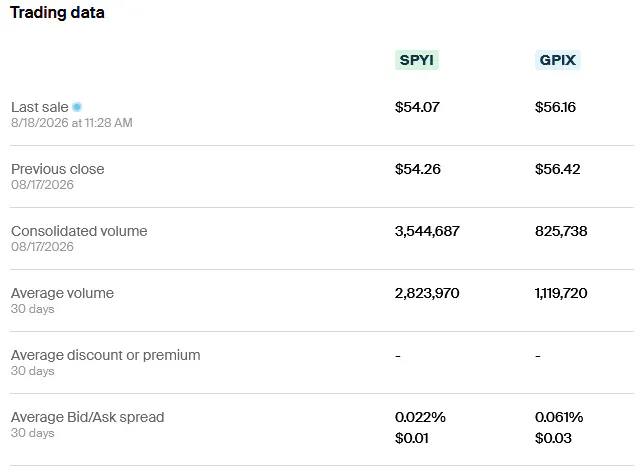Click 30 days under Average discount or premium
640x472 pixels.
pos(33,371)
